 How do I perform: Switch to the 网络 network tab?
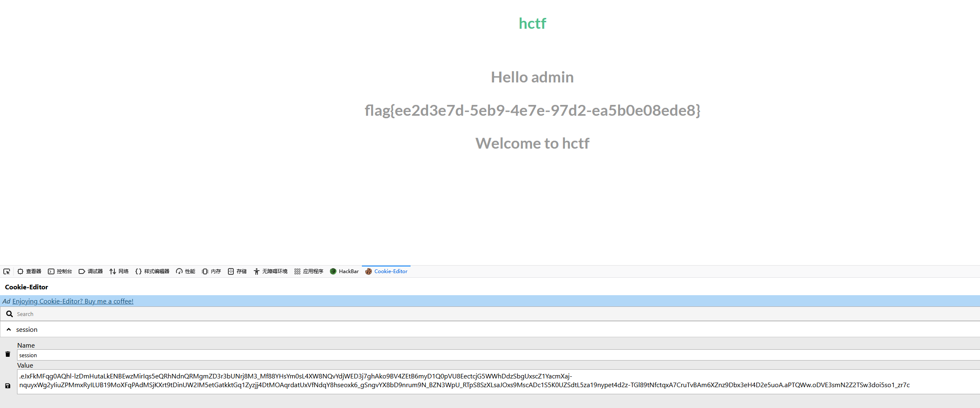[119, 271]
